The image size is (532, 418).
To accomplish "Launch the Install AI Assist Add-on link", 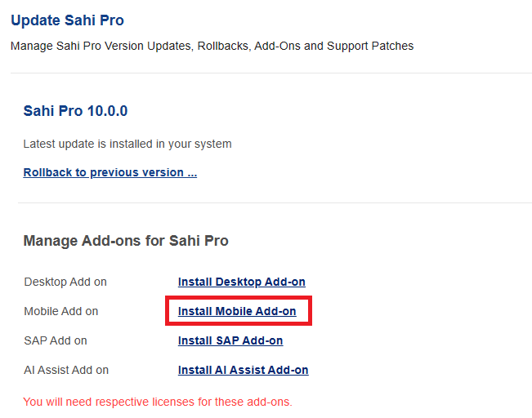I will [243, 370].
